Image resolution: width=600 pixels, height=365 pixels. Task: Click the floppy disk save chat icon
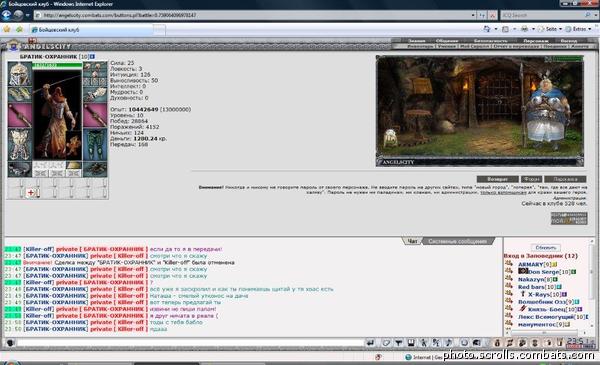coord(411,343)
